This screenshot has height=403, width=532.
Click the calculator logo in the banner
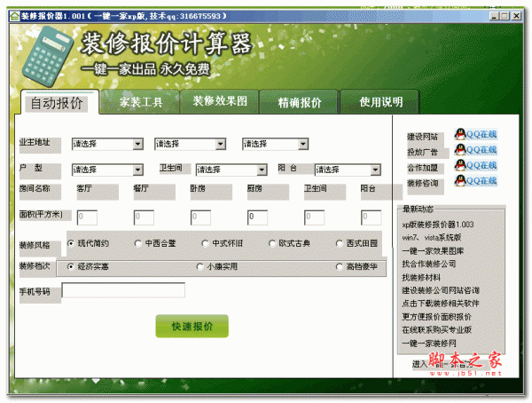point(47,56)
